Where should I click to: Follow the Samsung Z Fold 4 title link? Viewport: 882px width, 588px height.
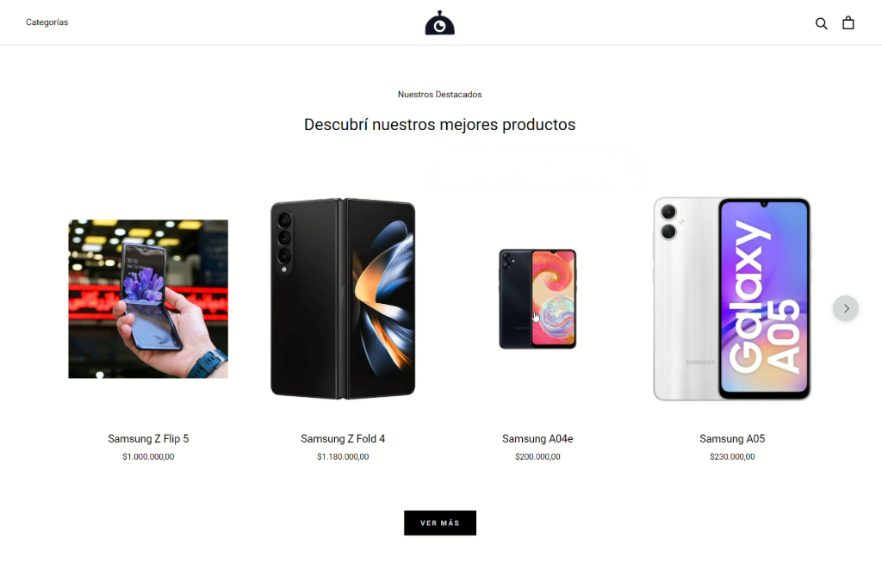343,438
